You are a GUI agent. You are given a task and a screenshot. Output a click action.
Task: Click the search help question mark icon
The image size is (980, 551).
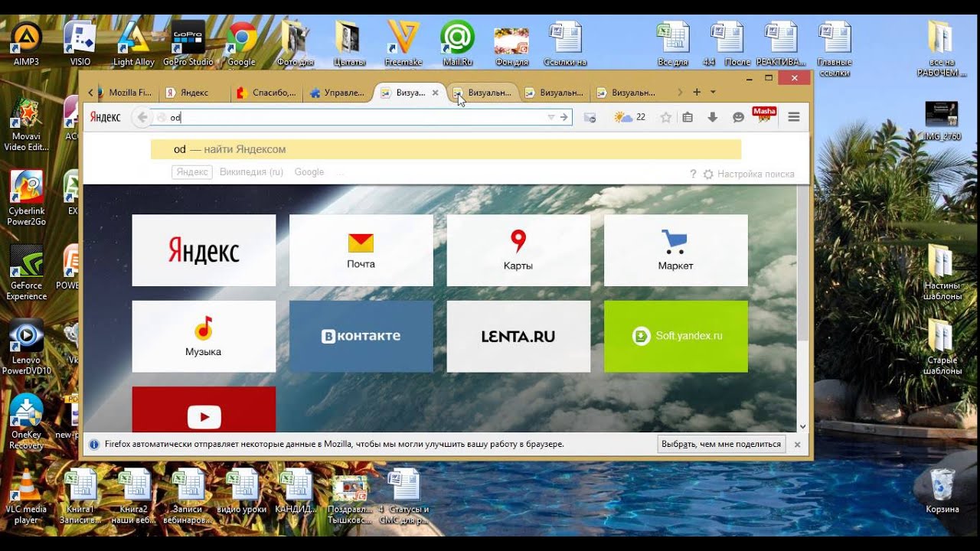(x=693, y=174)
